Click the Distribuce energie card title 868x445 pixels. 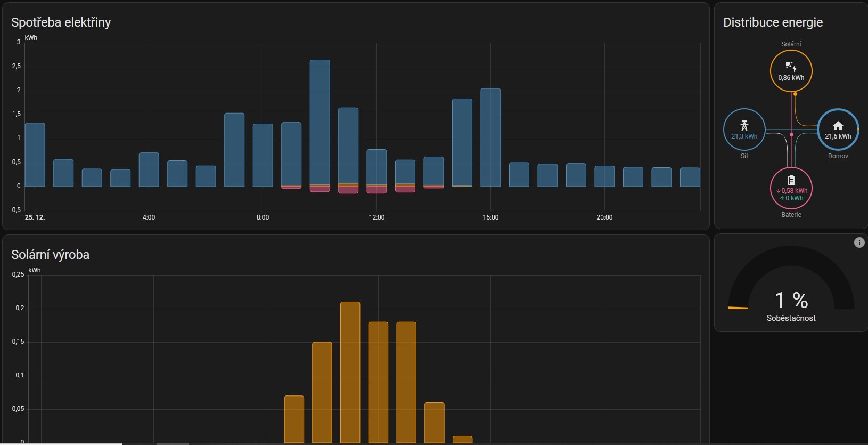773,22
